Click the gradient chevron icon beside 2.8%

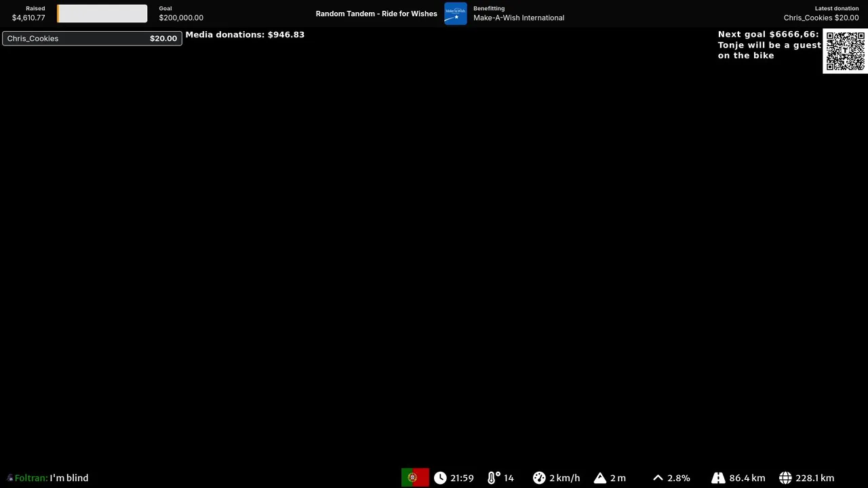click(658, 478)
